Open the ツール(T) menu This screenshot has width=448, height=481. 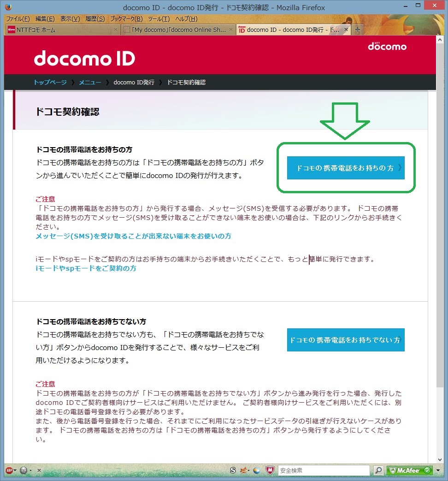[x=159, y=19]
